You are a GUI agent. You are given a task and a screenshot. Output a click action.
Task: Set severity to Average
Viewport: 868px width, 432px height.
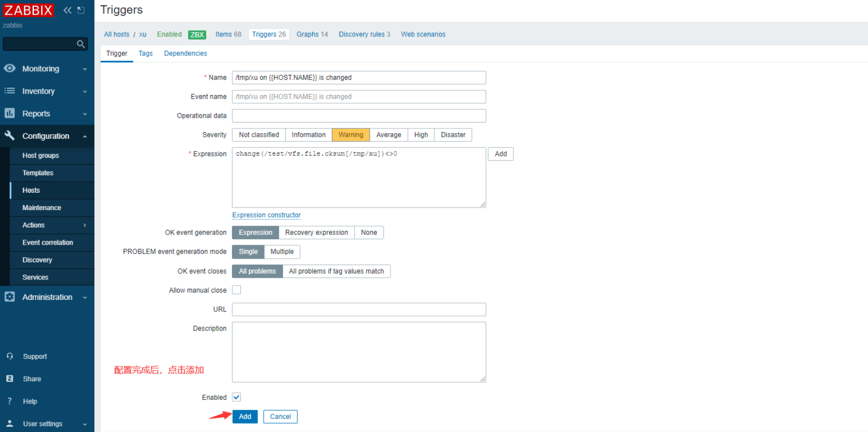point(389,135)
